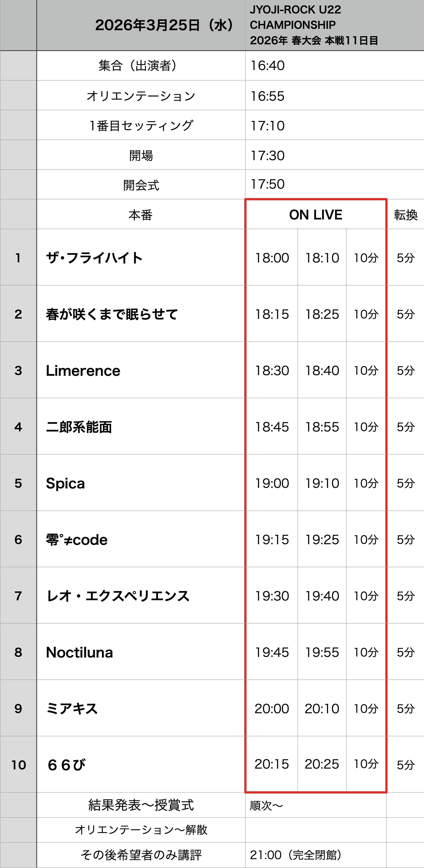Select the Spica band name
Viewport: 424px width, 868px height.
pyautogui.click(x=65, y=483)
